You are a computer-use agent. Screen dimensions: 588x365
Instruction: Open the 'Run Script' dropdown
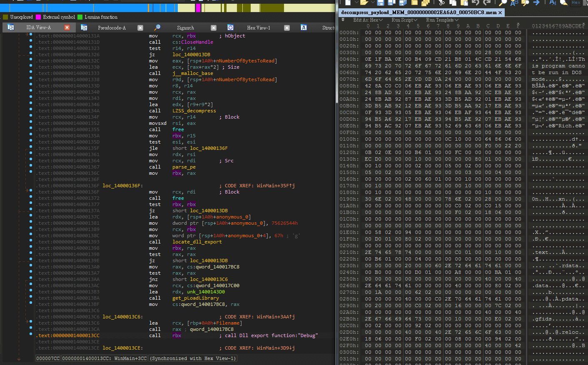[404, 20]
